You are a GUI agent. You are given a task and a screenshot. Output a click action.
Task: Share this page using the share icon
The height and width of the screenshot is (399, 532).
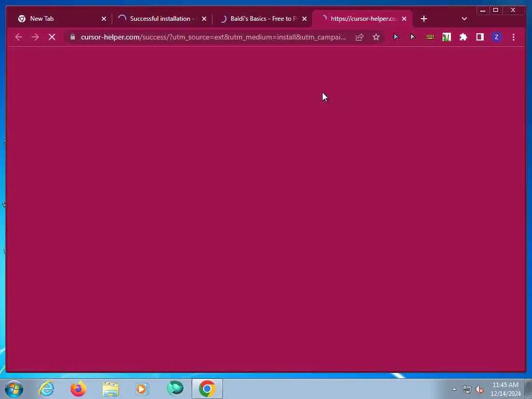pyautogui.click(x=360, y=37)
